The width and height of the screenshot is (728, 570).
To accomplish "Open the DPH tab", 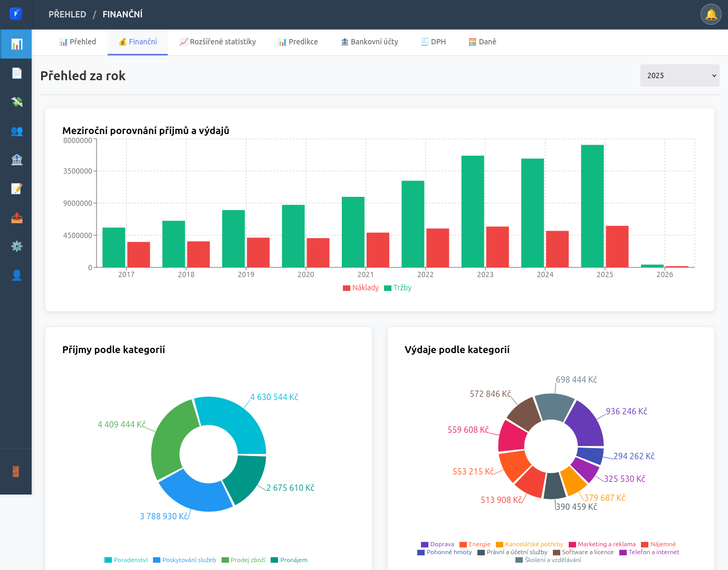I will 433,42.
